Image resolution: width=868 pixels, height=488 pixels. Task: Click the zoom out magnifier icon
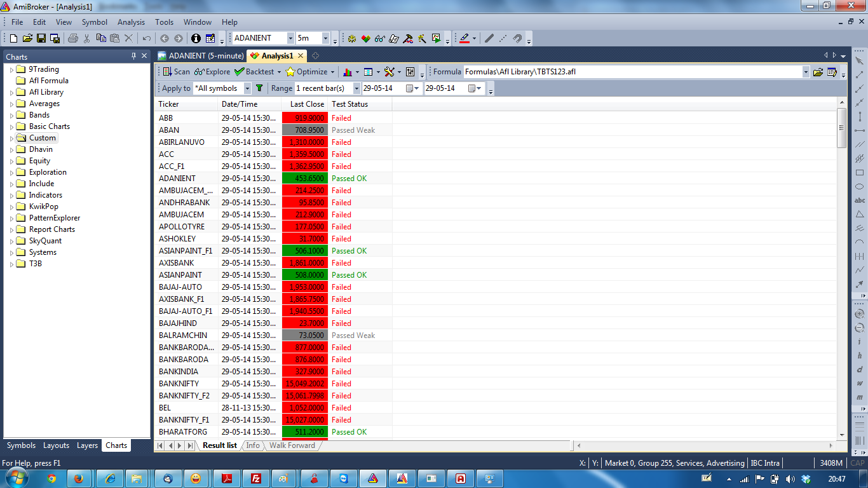point(860,327)
